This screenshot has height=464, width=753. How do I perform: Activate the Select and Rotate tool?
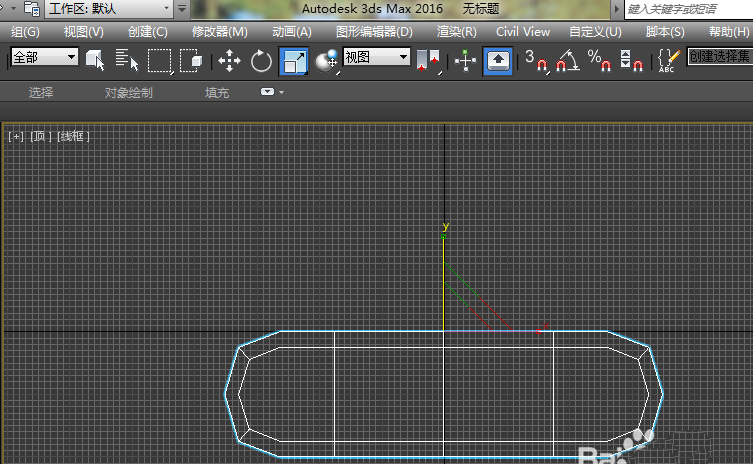[x=261, y=60]
